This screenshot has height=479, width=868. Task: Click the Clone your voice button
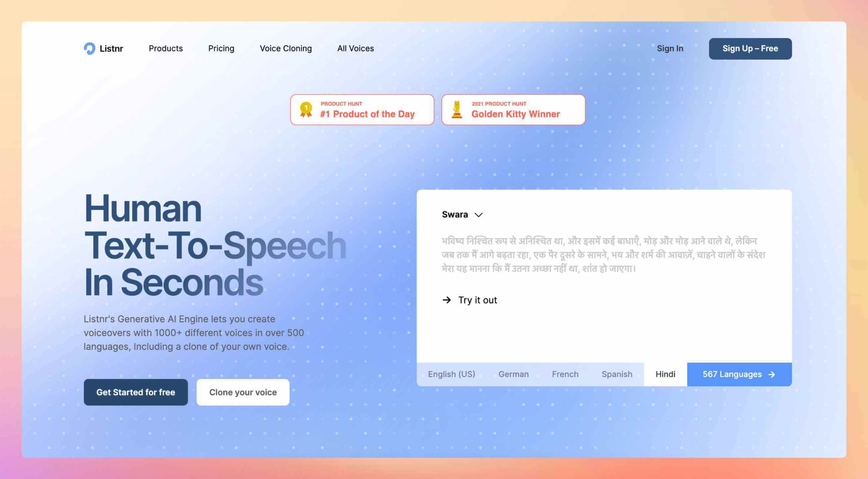click(242, 392)
